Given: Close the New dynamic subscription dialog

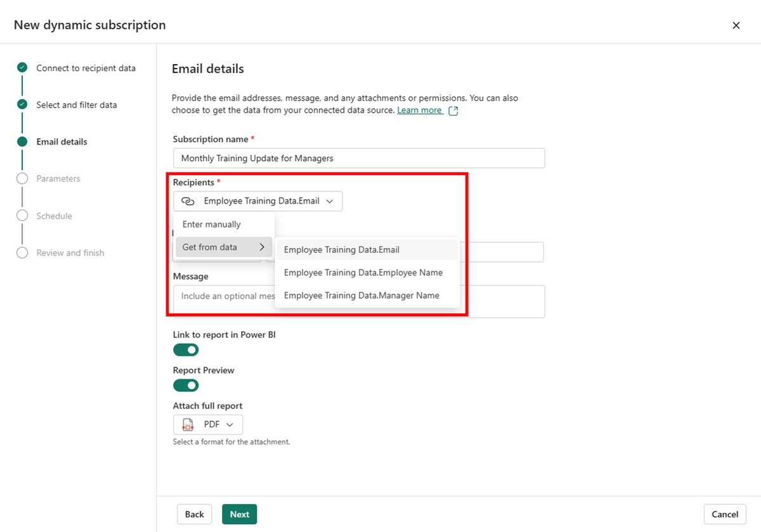Looking at the screenshot, I should [x=736, y=25].
